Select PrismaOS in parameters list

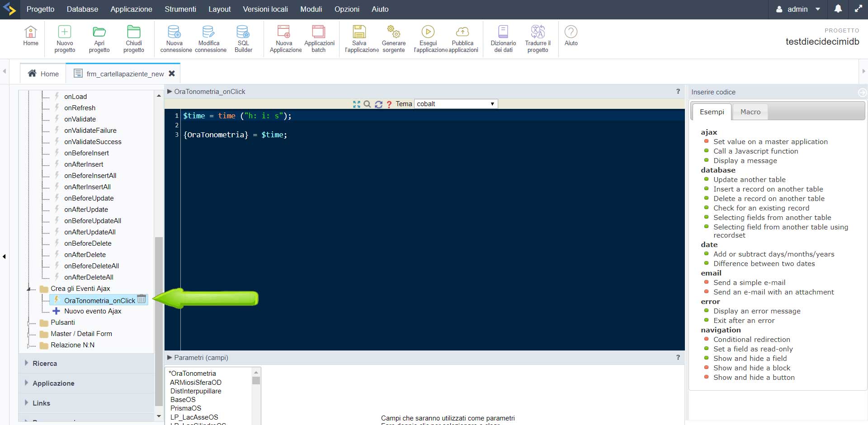(185, 408)
